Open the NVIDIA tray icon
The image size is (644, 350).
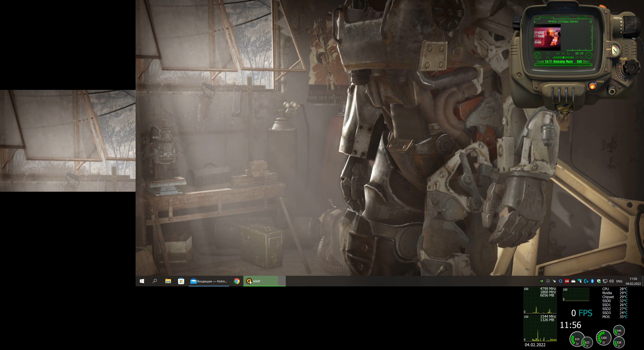pyautogui.click(x=542, y=281)
